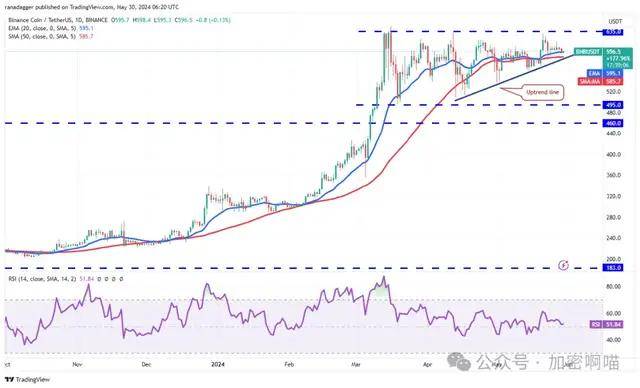Viewport: 640px width, 388px height.
Task: Click the 40.00 RSI axis value
Action: [613, 340]
